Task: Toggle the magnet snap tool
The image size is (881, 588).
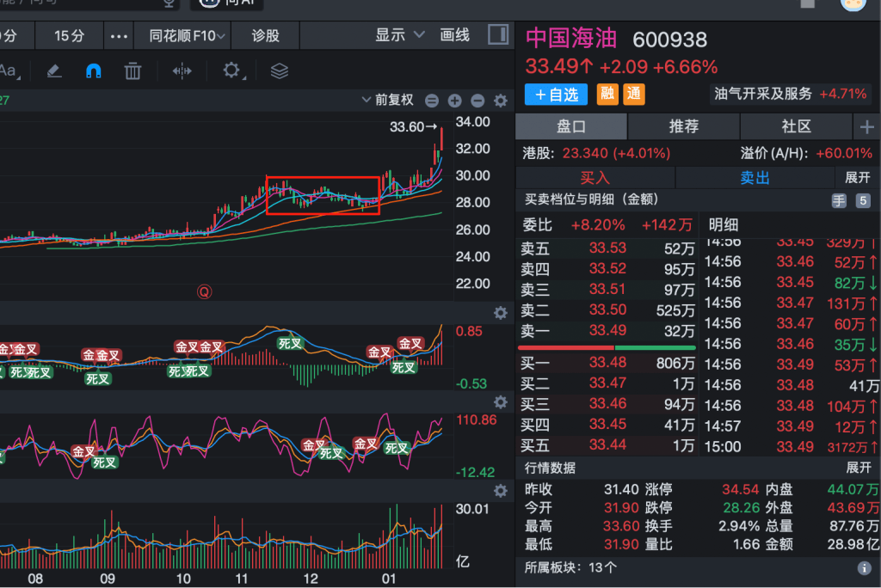Action: tap(94, 70)
